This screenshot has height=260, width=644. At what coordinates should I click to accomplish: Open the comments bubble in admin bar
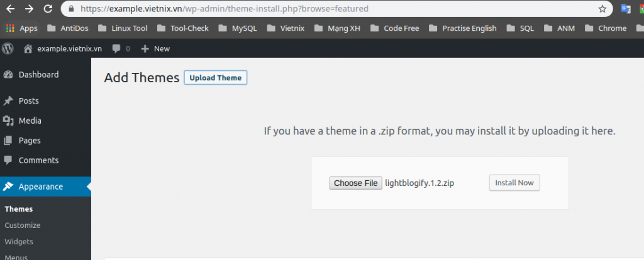point(121,48)
